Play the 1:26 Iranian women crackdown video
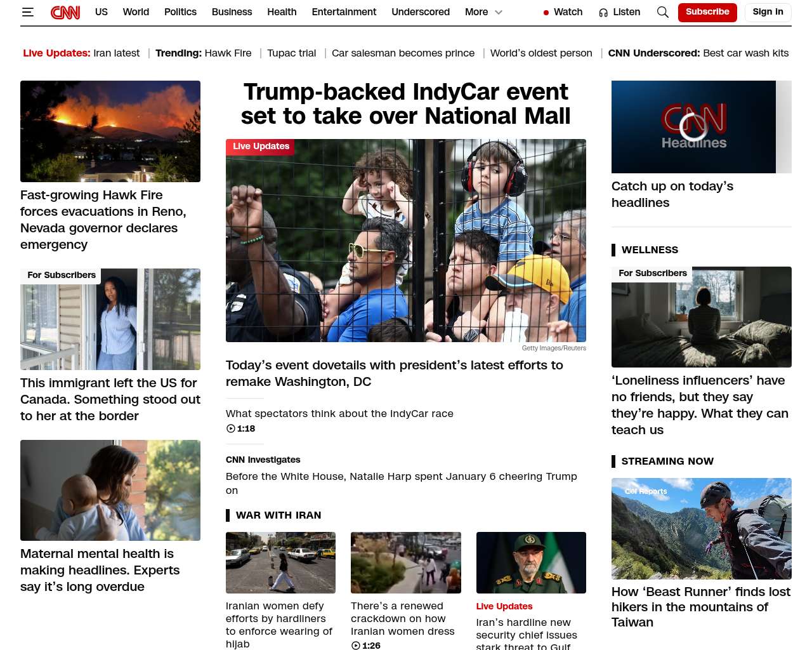Viewport: 812px width, 650px height. [356, 646]
